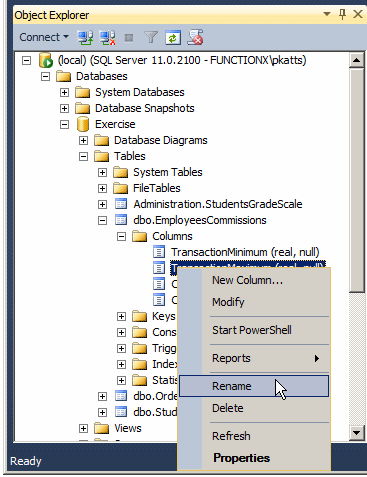The height and width of the screenshot is (477, 367).
Task: Select the Keys folder icon
Action: (139, 316)
